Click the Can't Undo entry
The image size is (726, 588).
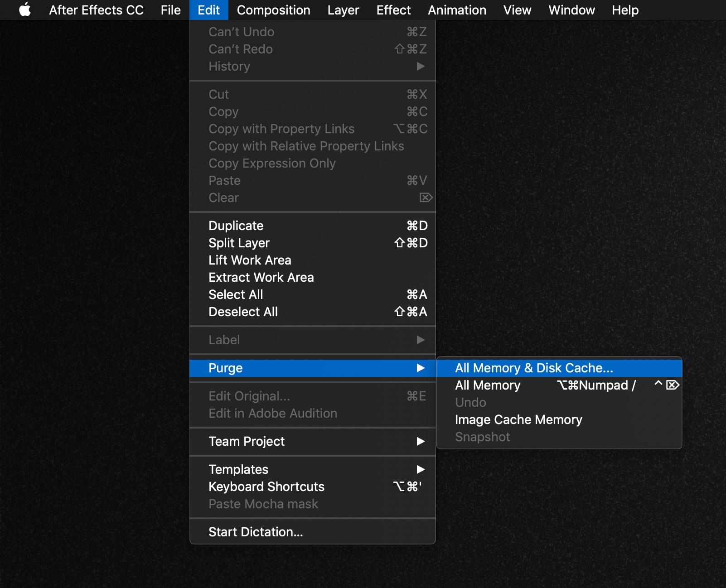tap(313, 32)
